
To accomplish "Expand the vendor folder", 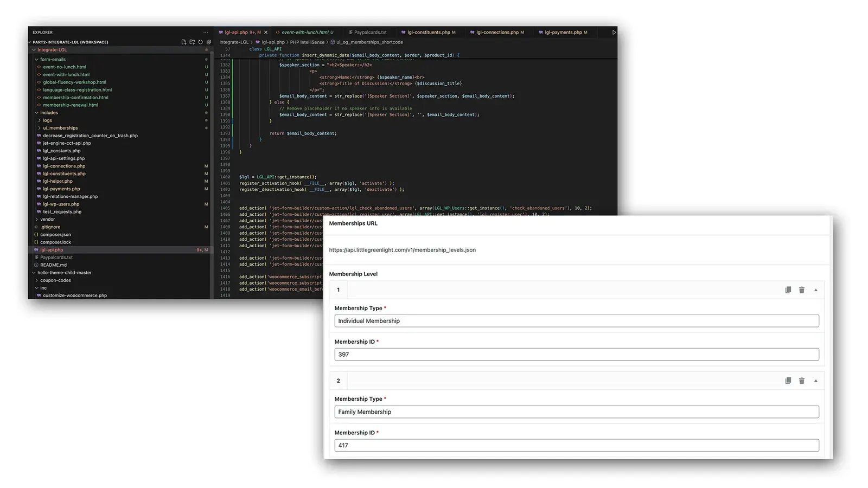I will pos(48,220).
